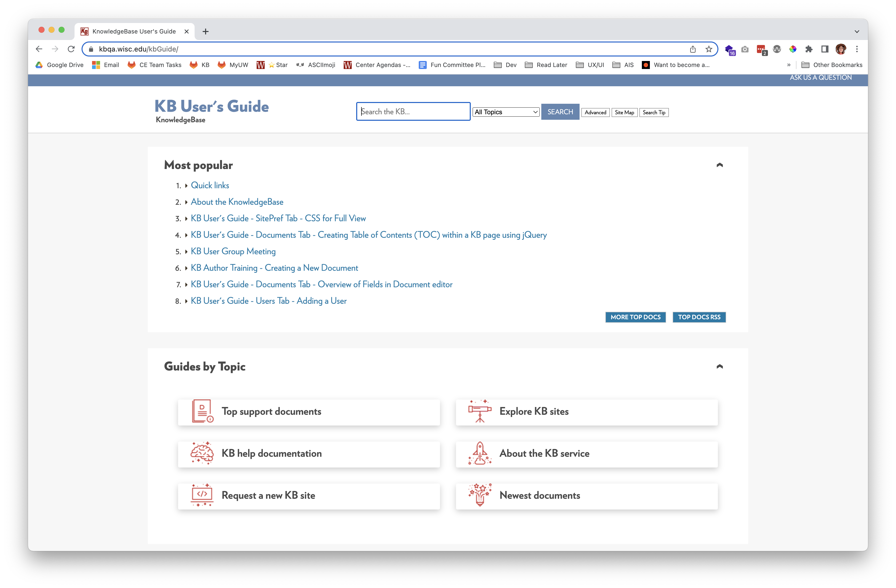Close the KnowledgeBase User's Guide tab
This screenshot has width=896, height=588.
click(x=186, y=31)
